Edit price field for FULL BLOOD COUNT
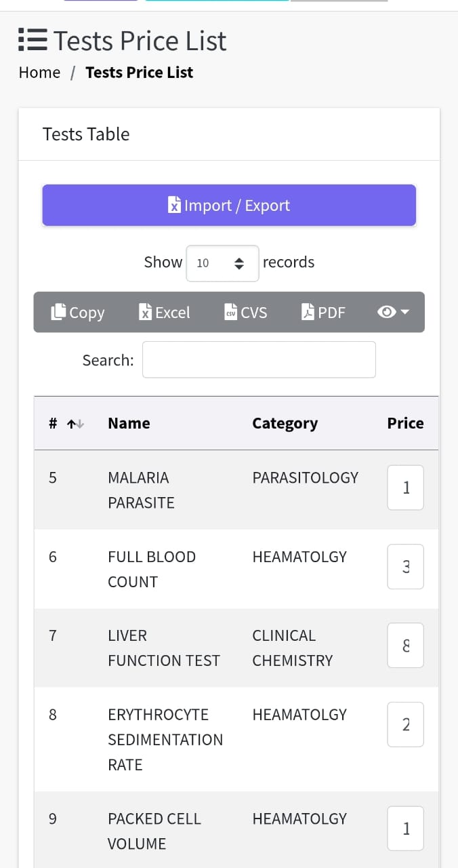The image size is (458, 868). click(405, 566)
